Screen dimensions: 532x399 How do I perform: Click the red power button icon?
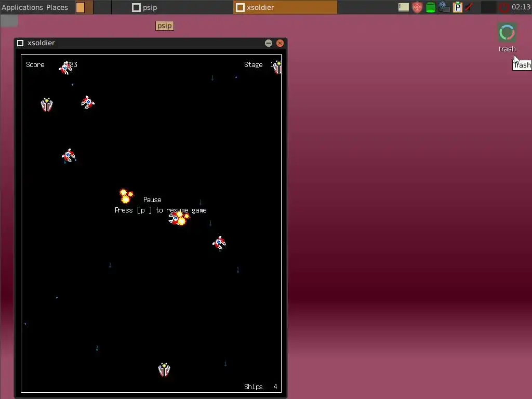pos(504,7)
